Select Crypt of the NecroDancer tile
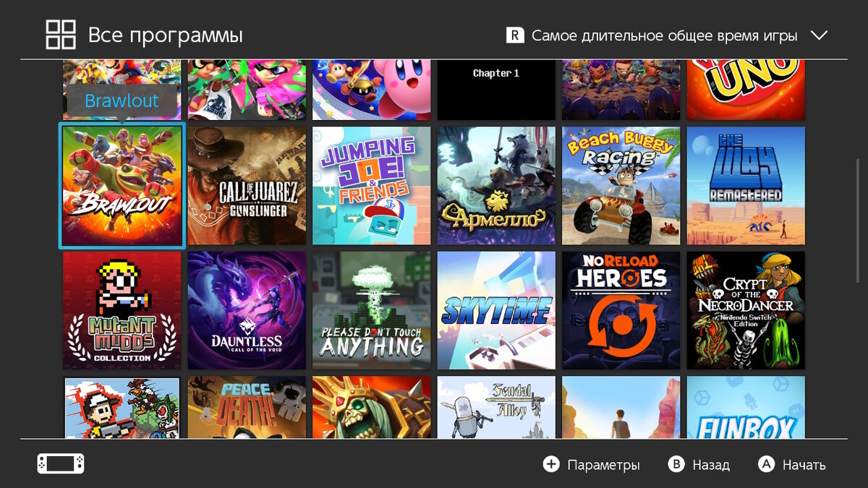 [x=746, y=310]
